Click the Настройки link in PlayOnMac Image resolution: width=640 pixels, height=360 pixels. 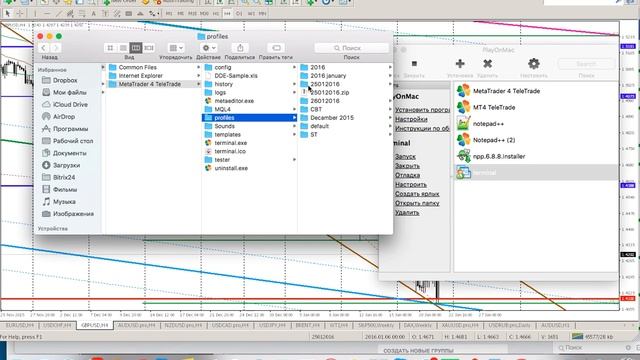coord(411,119)
